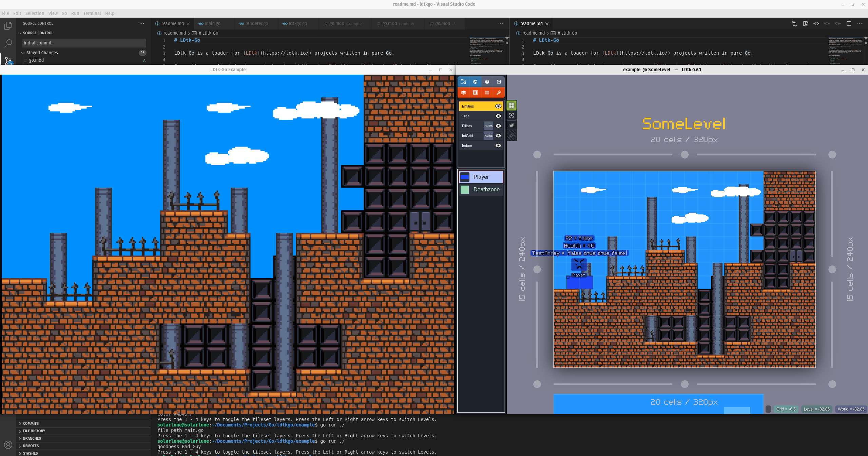Open LDtk help question mark icon
This screenshot has height=456, width=868.
tap(487, 82)
